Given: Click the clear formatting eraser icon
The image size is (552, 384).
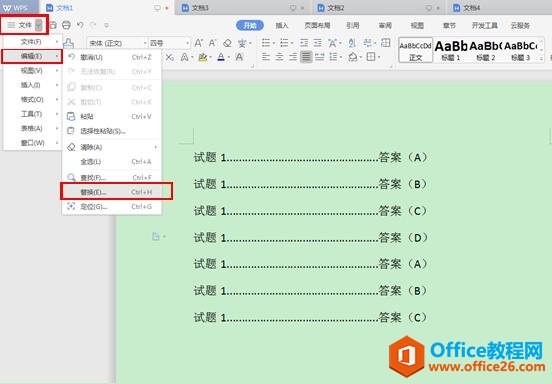Looking at the screenshot, I should [x=227, y=43].
